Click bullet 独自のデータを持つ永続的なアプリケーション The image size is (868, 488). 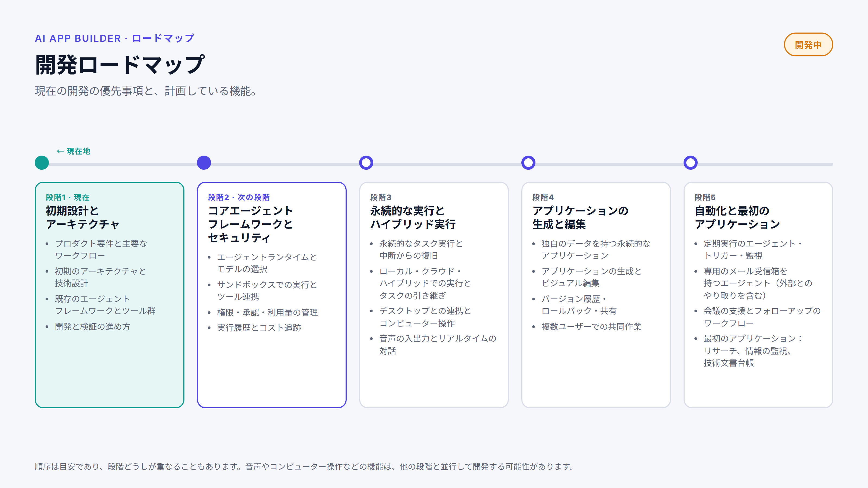tap(596, 249)
